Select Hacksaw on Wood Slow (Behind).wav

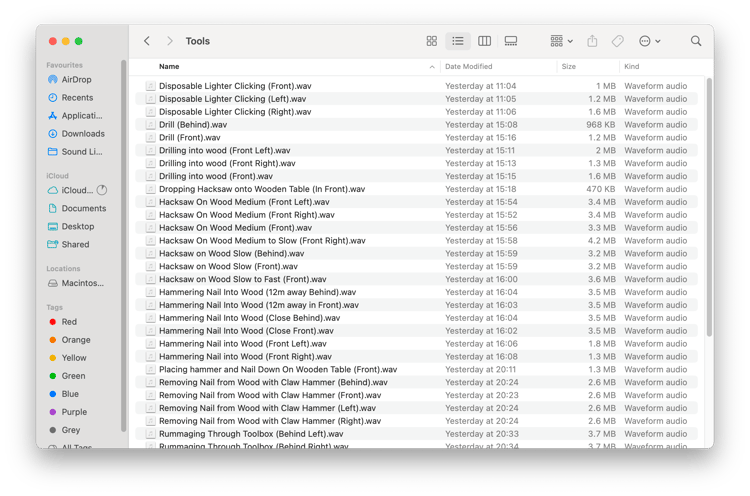tap(416, 254)
